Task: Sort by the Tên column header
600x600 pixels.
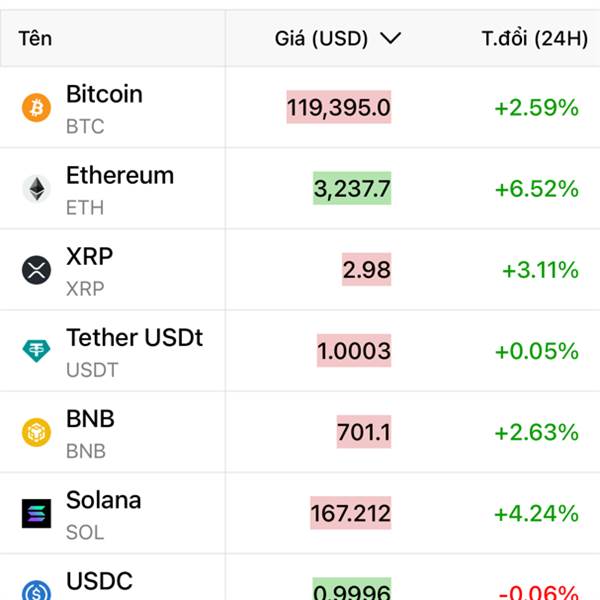Action: click(x=35, y=39)
